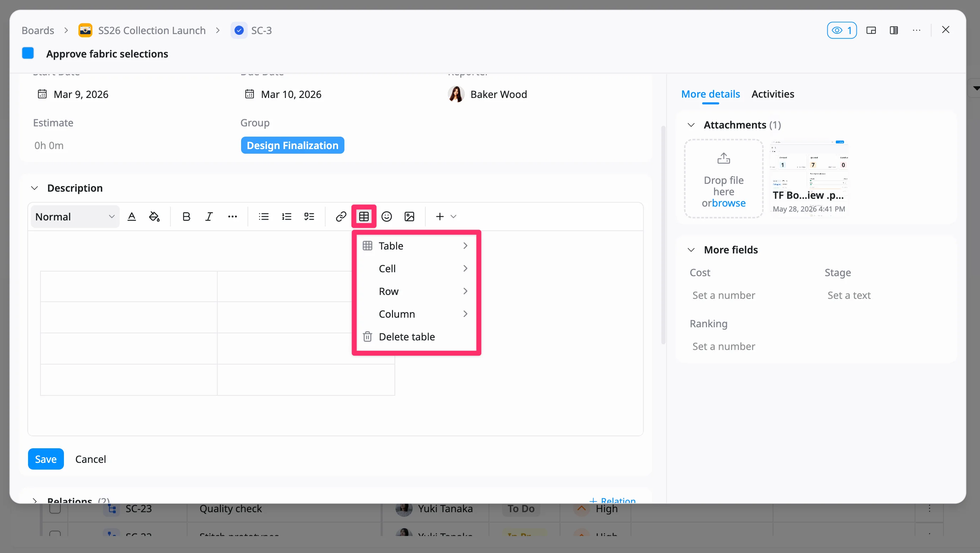Click the Quality check task name
This screenshot has height=553, width=980.
coord(230,509)
